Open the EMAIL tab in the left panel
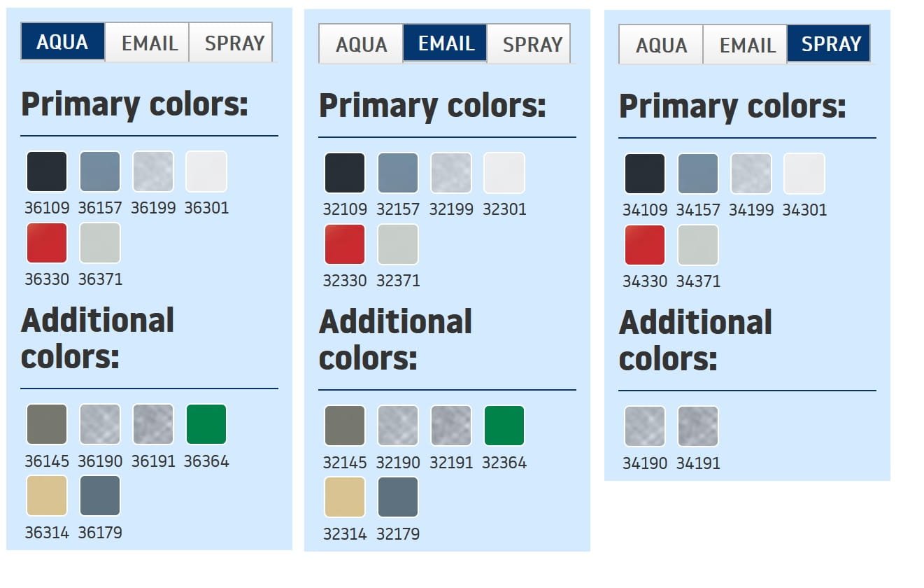The width and height of the screenshot is (924, 588). [149, 43]
